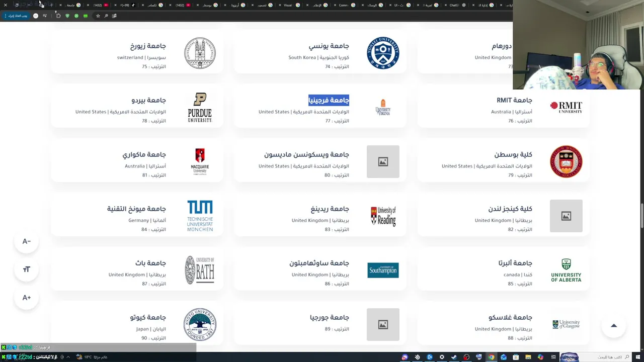Screen dimensions: 644x362
Task: Click the Yonsei University logo
Action: pos(383,53)
